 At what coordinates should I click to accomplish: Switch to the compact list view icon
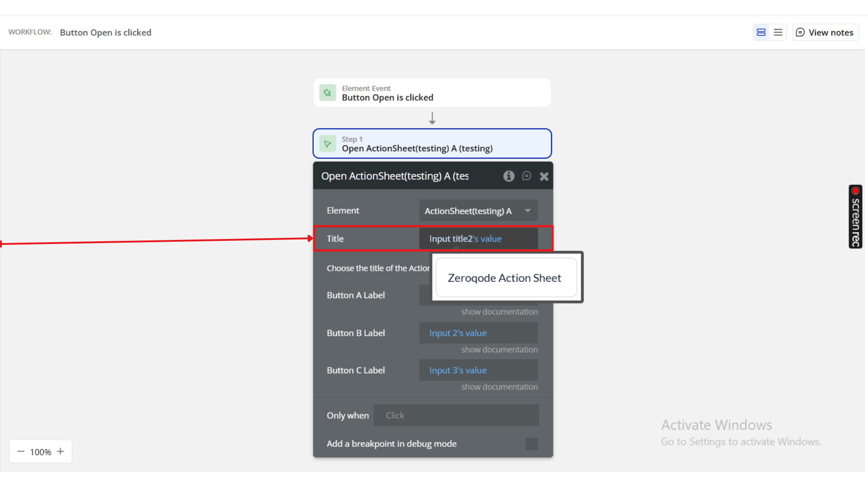[778, 33]
